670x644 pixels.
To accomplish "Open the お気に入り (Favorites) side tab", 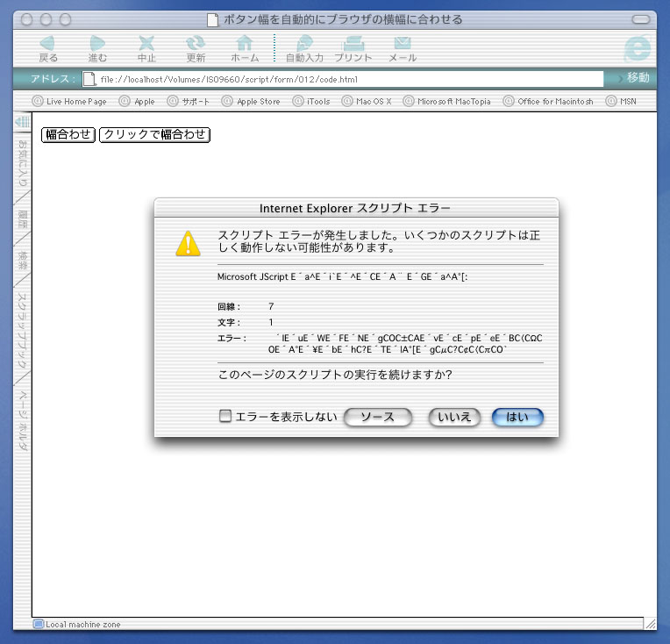I will tap(22, 164).
